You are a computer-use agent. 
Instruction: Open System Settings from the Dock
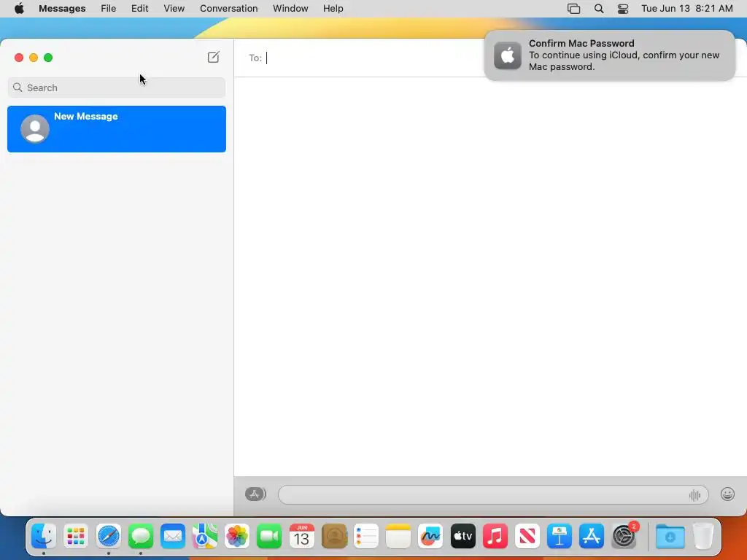tap(624, 536)
